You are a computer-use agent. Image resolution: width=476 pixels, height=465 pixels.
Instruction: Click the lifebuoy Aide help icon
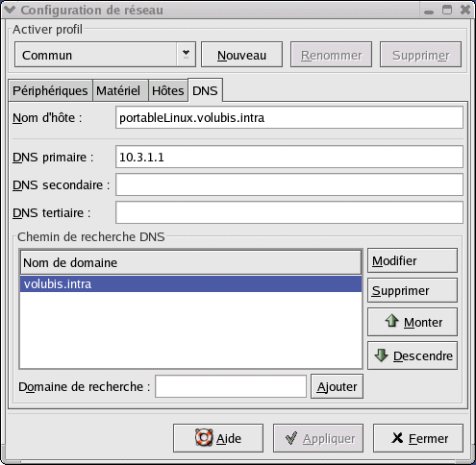point(204,438)
